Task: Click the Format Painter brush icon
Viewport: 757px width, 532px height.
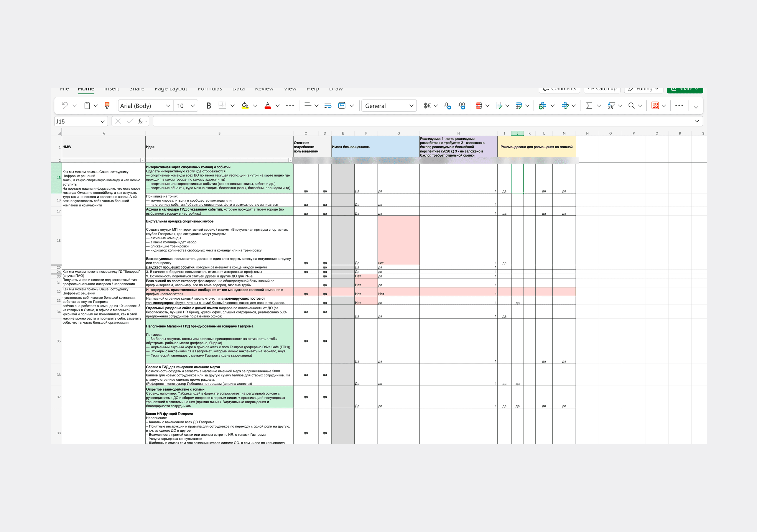Action: (107, 105)
